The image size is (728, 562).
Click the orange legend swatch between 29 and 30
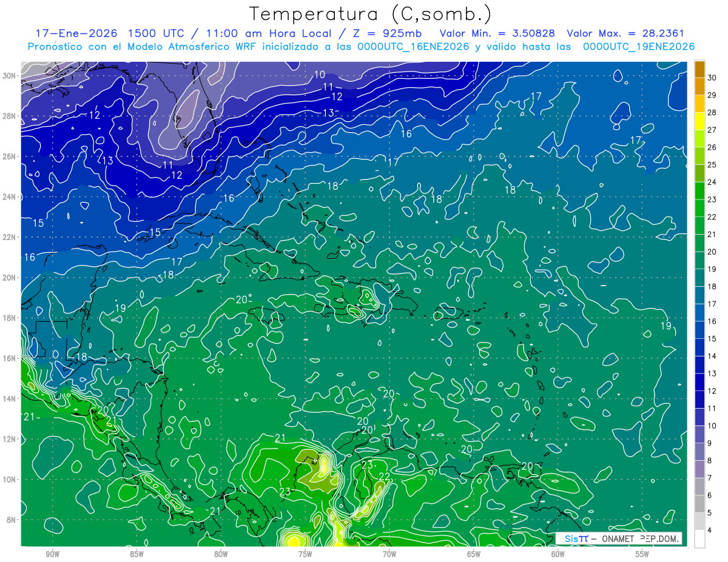point(700,86)
